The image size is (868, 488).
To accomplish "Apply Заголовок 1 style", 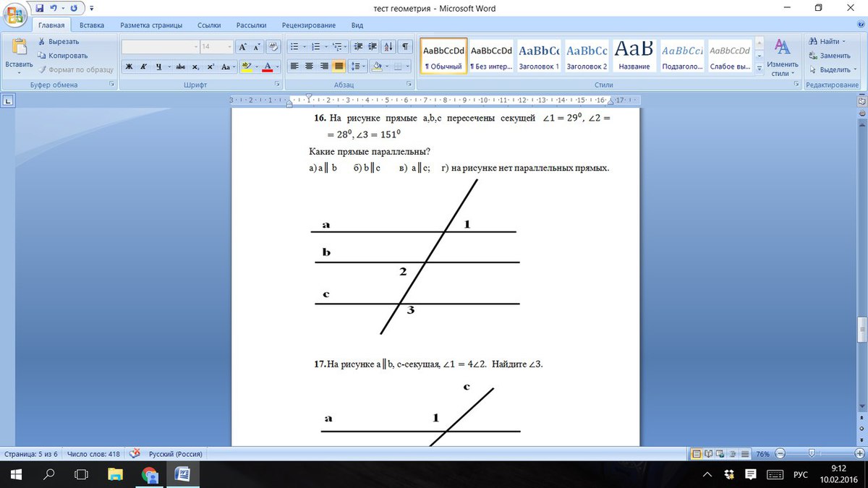I will tap(539, 56).
